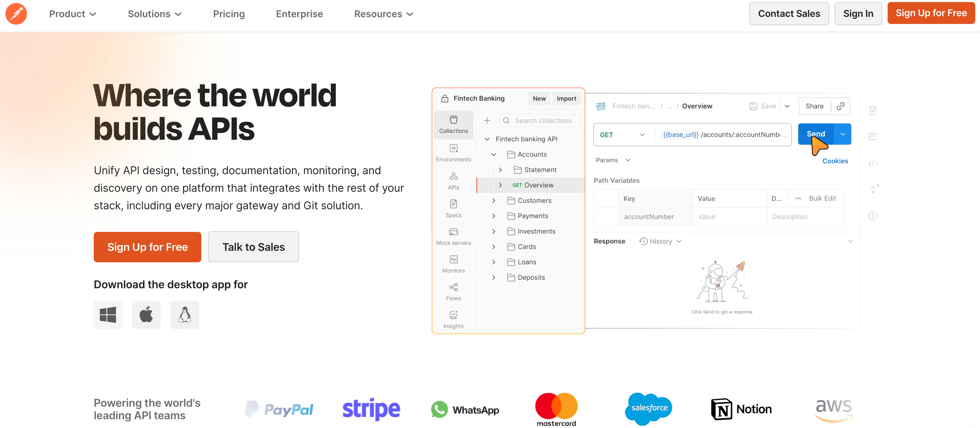The width and height of the screenshot is (980, 428).
Task: Download the macOS desktop app
Action: pyautogui.click(x=146, y=315)
